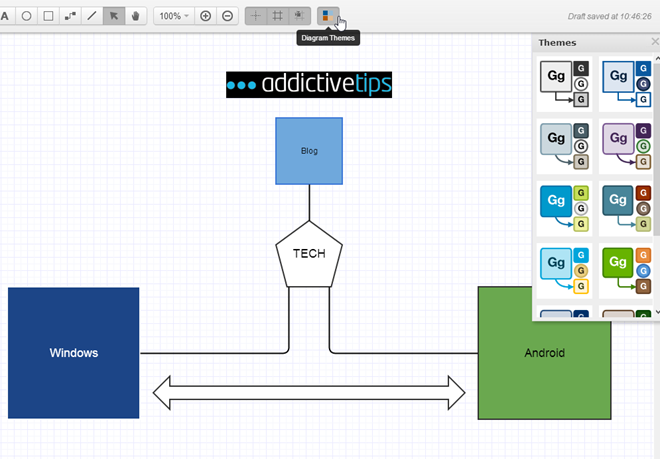Open the 100% zoom level dropdown
Viewport: 660px width, 459px height.
pyautogui.click(x=174, y=16)
